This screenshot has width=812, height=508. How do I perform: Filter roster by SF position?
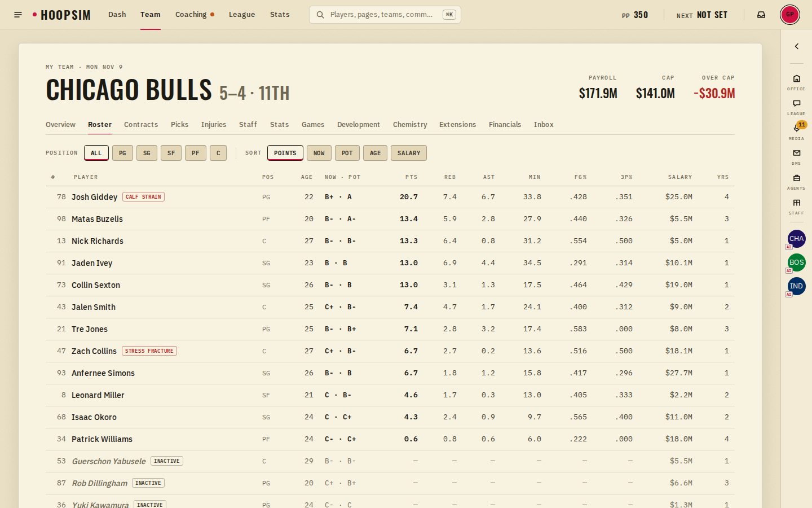click(171, 153)
